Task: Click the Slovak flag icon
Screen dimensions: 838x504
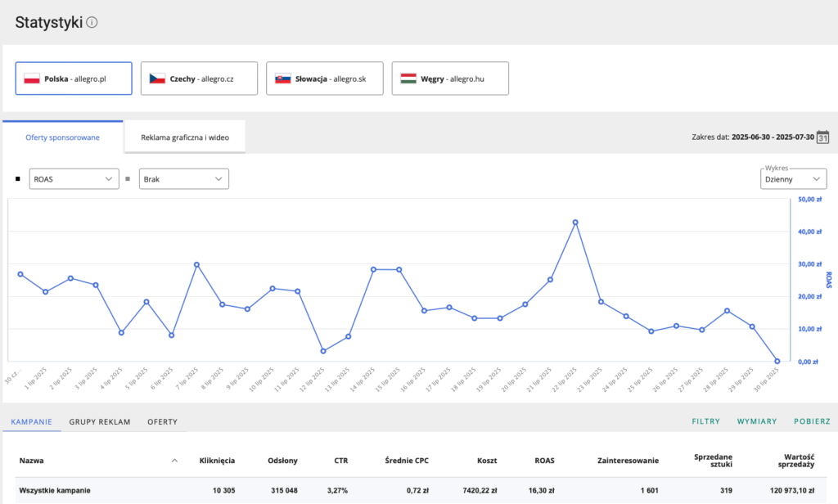Action: point(282,79)
